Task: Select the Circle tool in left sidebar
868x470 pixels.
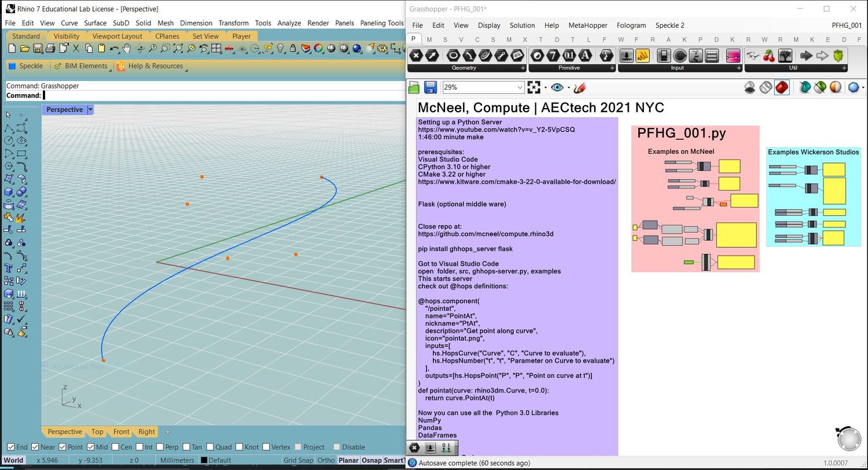Action: point(9,140)
